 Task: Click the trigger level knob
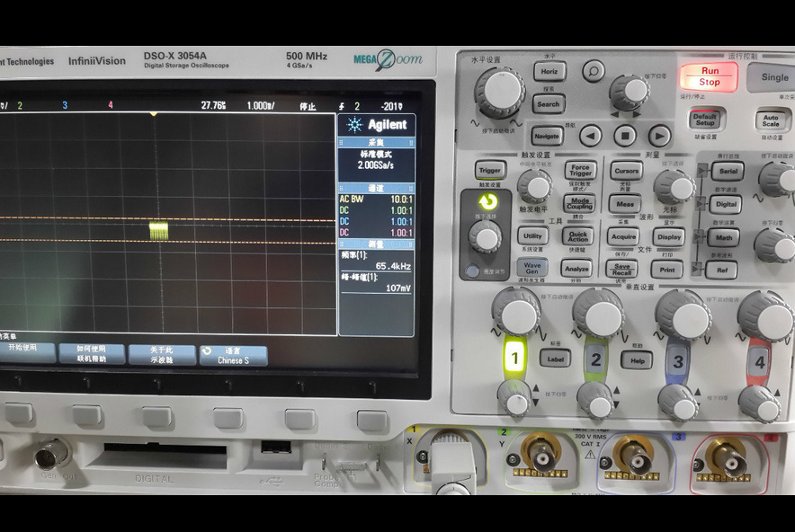point(535,187)
